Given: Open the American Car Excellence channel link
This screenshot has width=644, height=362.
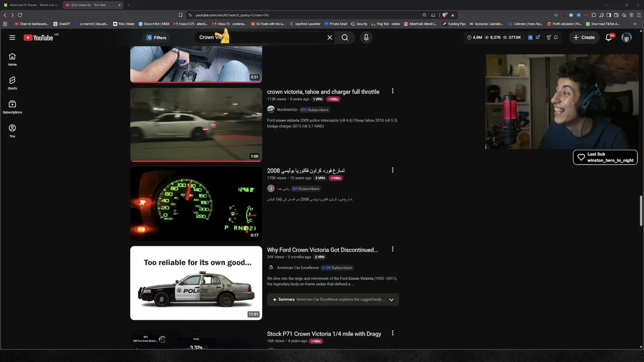Looking at the screenshot, I should pos(298,268).
